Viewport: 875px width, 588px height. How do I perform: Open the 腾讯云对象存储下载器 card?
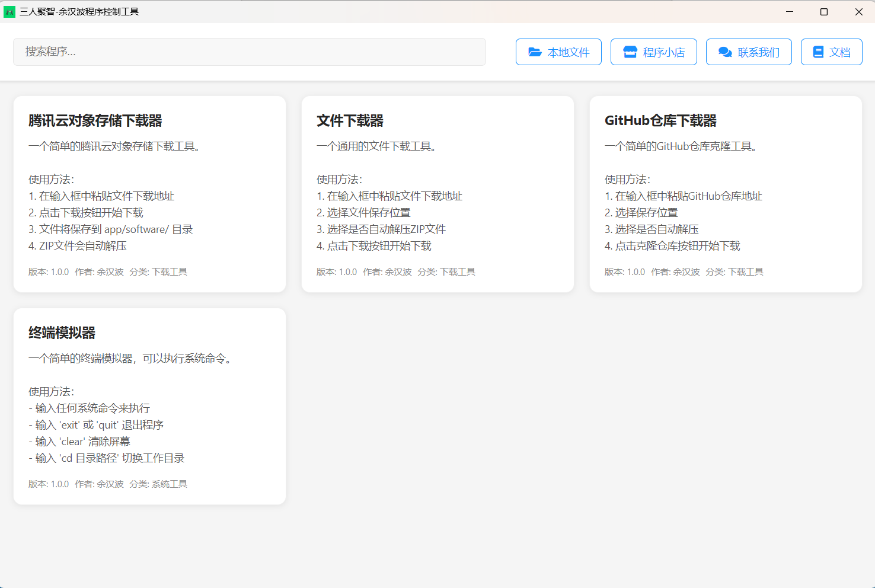point(149,194)
